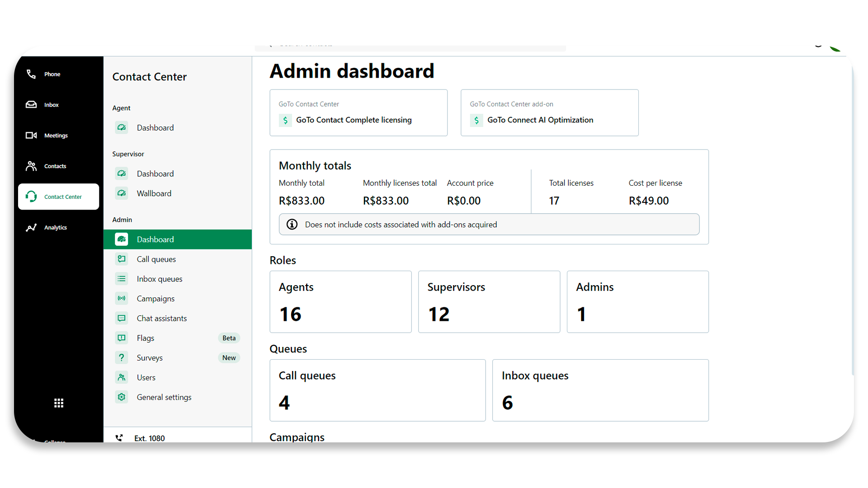Click the Meetings camera icon
The height and width of the screenshot is (488, 868).
tap(31, 136)
